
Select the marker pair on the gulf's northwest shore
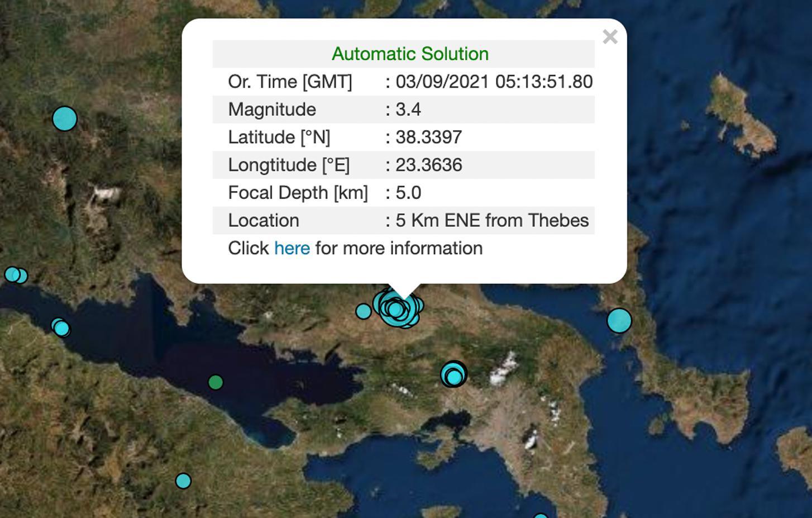61,327
